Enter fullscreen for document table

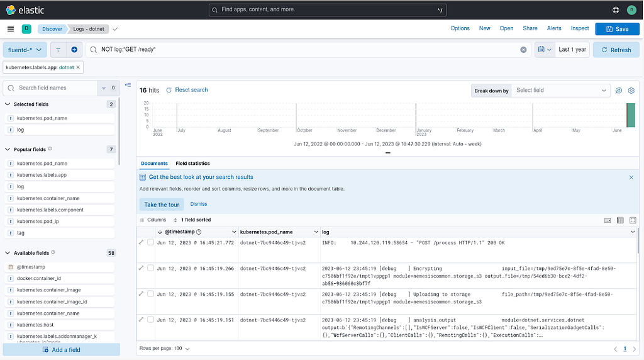(x=633, y=220)
